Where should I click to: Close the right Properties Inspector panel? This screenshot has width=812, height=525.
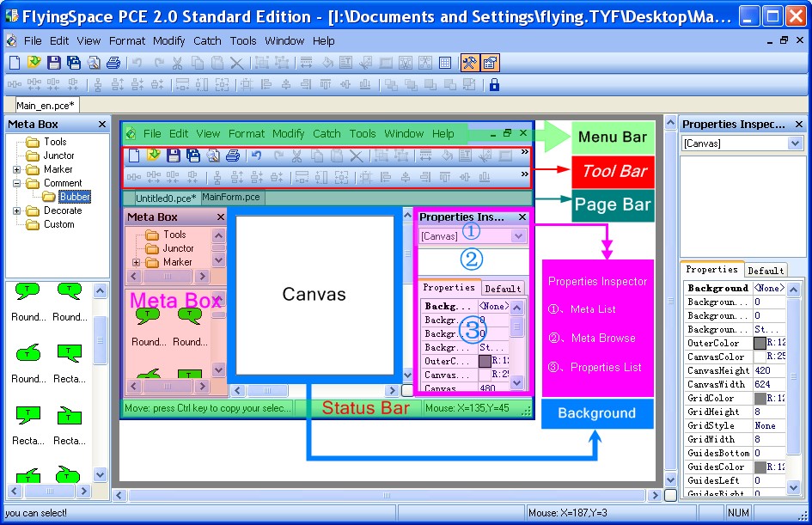click(799, 125)
